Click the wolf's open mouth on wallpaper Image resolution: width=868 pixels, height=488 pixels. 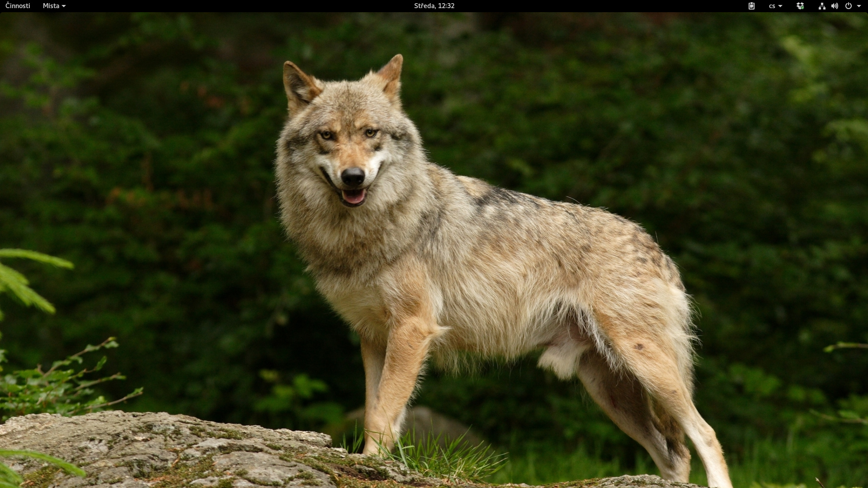(354, 196)
